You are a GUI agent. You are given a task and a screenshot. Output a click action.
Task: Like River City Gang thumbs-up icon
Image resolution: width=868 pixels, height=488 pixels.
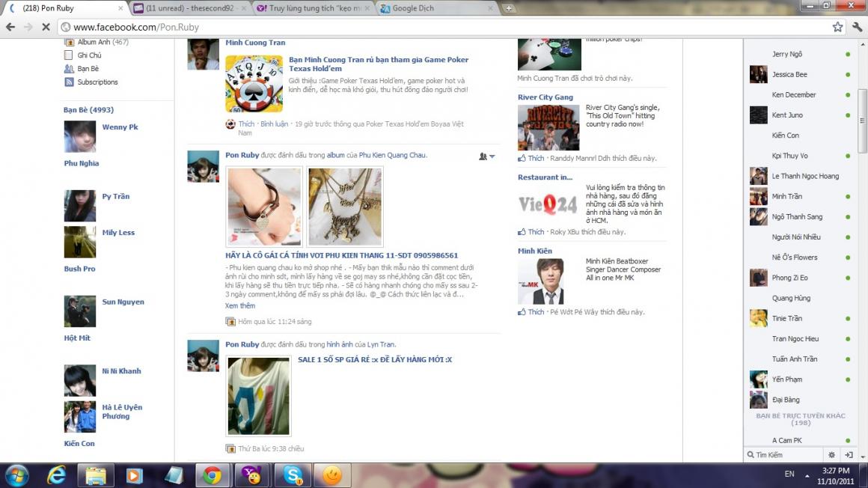click(522, 159)
